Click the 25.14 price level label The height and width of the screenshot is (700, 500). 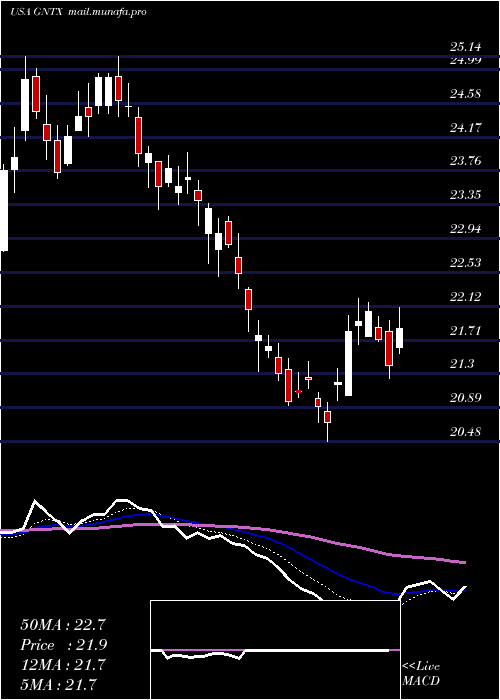tap(466, 46)
